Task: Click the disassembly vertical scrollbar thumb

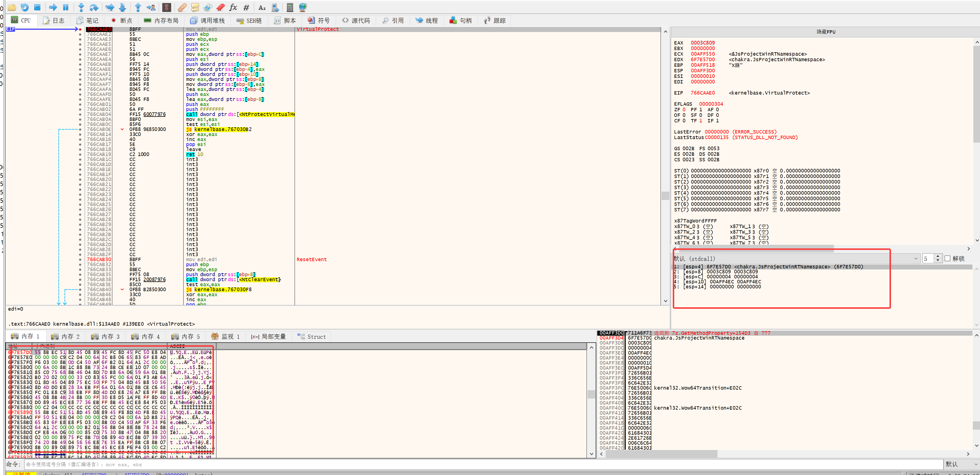Action: click(665, 196)
